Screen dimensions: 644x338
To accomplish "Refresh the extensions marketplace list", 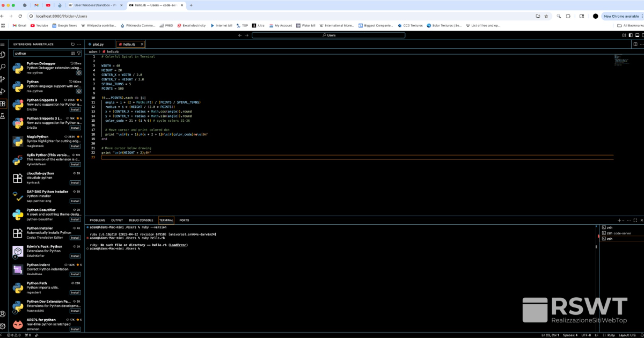I will click(x=72, y=44).
